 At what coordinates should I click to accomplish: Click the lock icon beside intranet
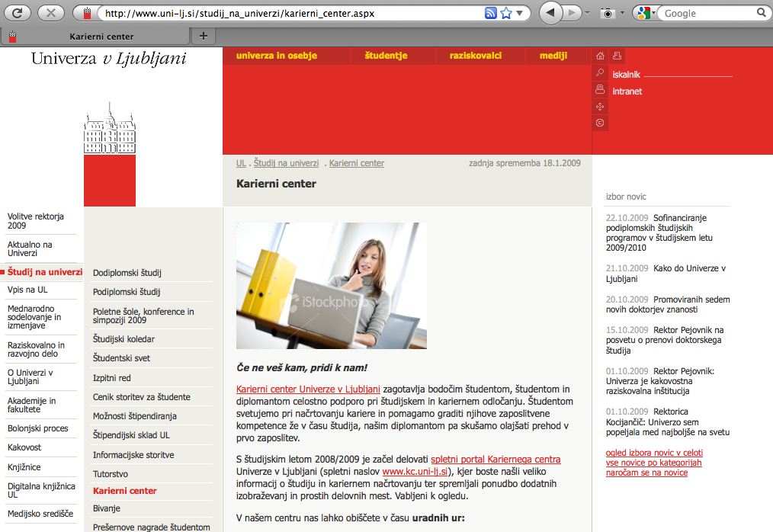click(x=600, y=90)
